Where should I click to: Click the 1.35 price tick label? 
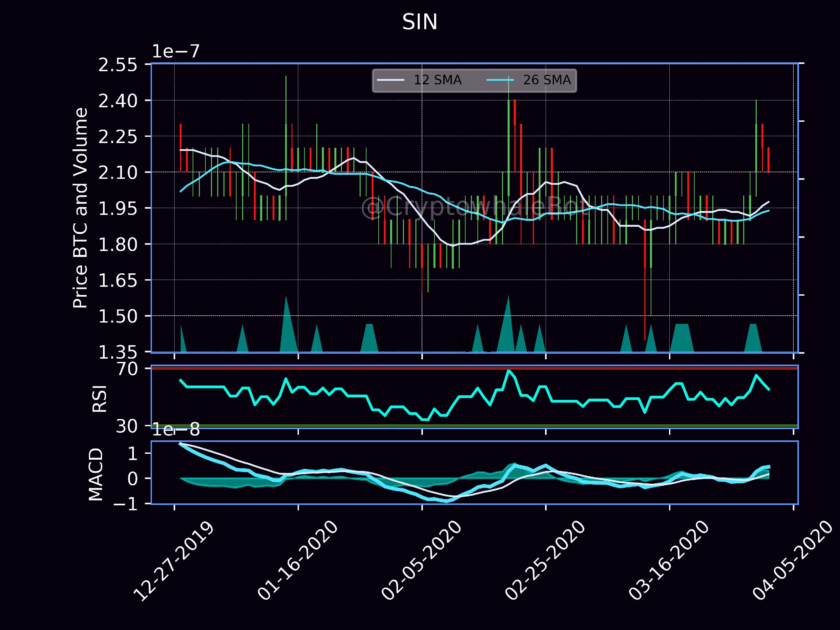tap(118, 352)
